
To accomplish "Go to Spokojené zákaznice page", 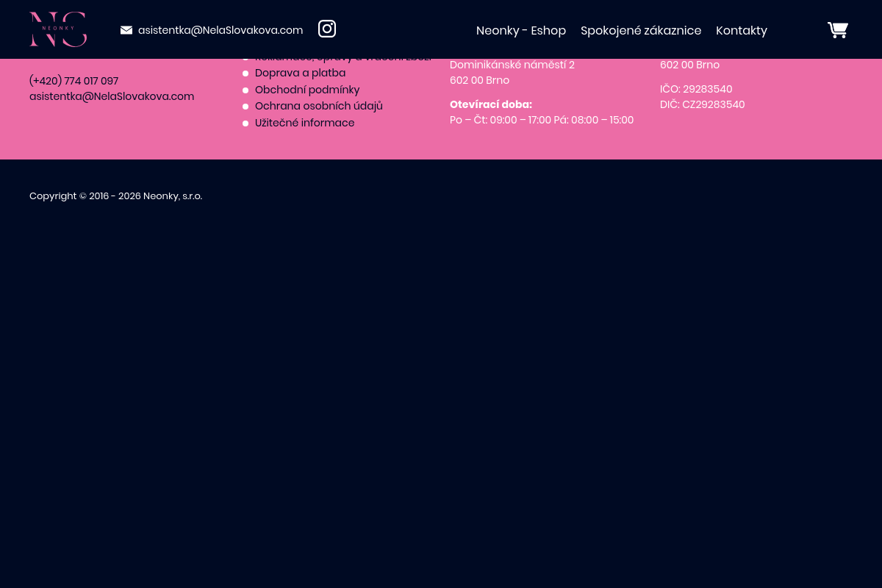I will point(640,31).
